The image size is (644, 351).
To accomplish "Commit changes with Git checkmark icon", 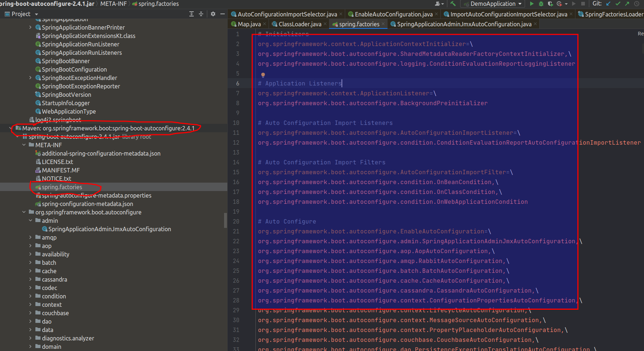I will [x=618, y=4].
